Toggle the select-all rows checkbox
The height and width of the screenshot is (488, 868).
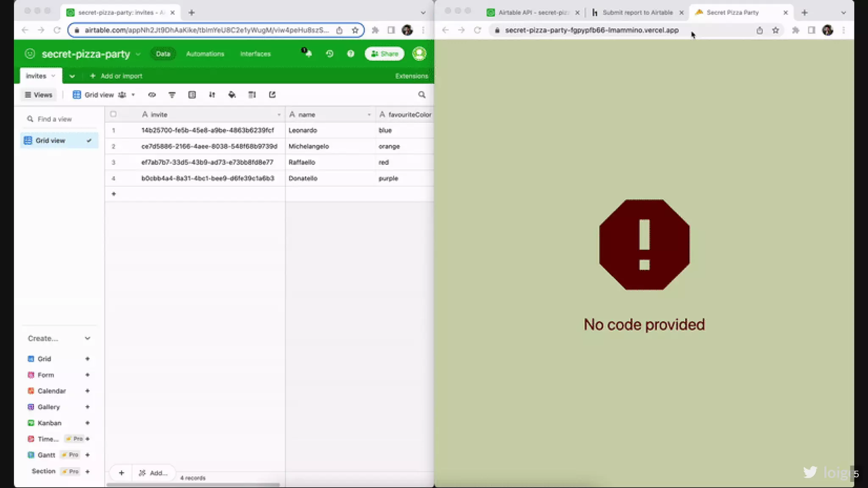click(113, 114)
